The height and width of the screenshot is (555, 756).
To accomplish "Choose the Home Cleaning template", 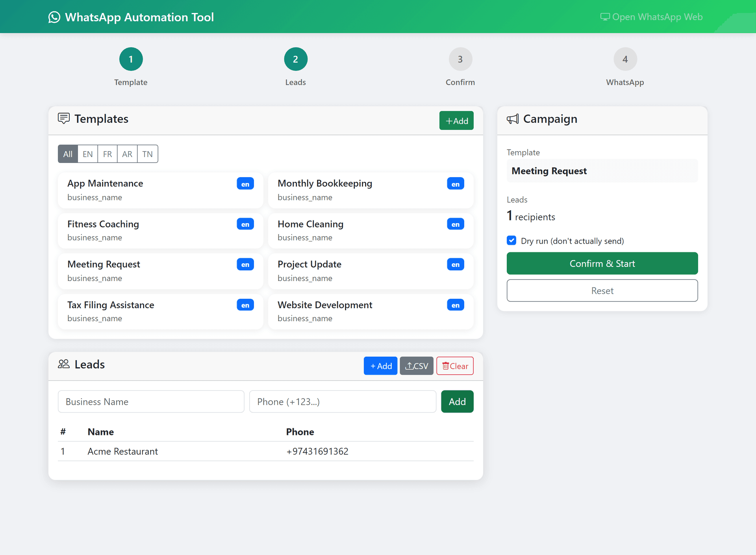I will coord(371,231).
